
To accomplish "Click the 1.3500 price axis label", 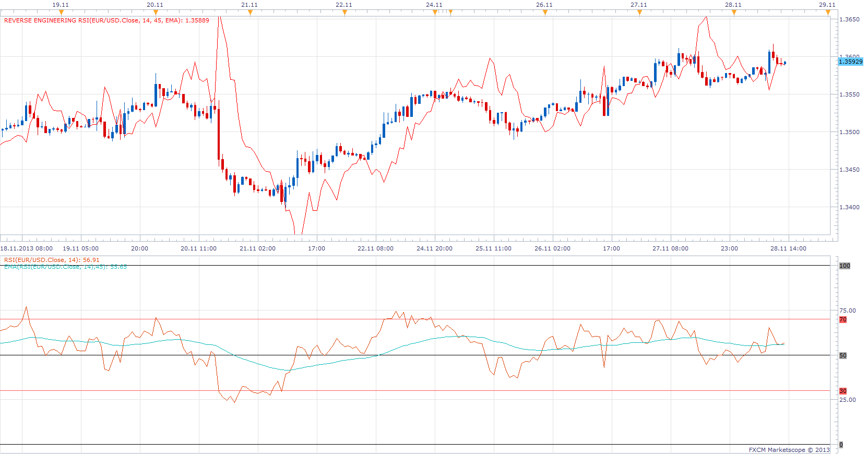I will pyautogui.click(x=849, y=132).
